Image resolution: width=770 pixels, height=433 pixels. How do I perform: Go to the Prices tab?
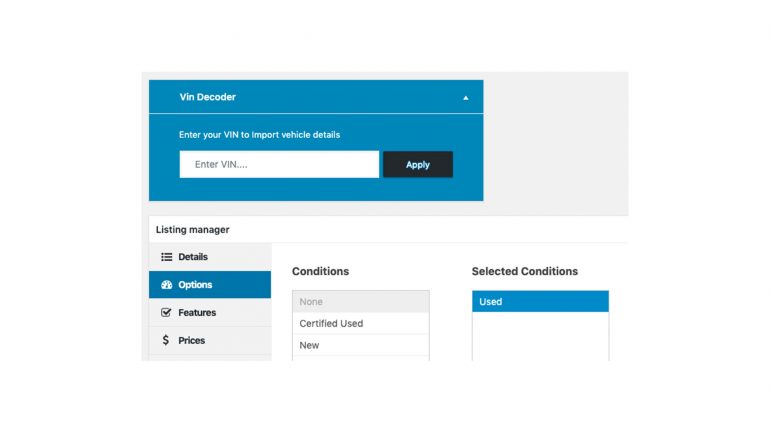pyautogui.click(x=210, y=340)
